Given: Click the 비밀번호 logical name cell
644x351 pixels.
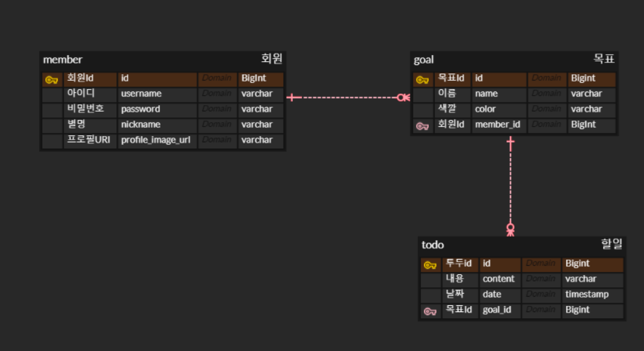Looking at the screenshot, I should click(x=90, y=109).
